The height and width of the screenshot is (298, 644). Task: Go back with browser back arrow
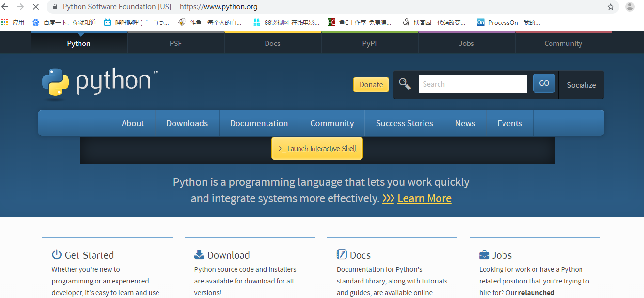5,7
